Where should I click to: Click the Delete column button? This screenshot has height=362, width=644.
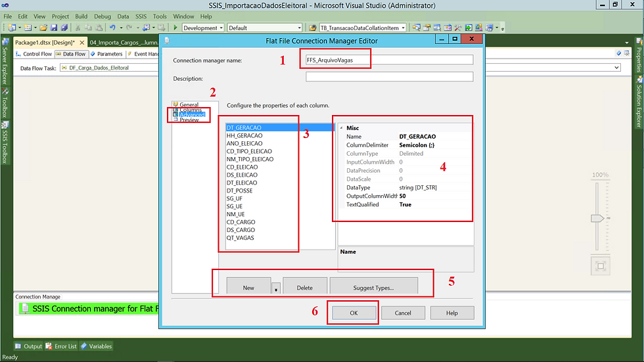[305, 286]
